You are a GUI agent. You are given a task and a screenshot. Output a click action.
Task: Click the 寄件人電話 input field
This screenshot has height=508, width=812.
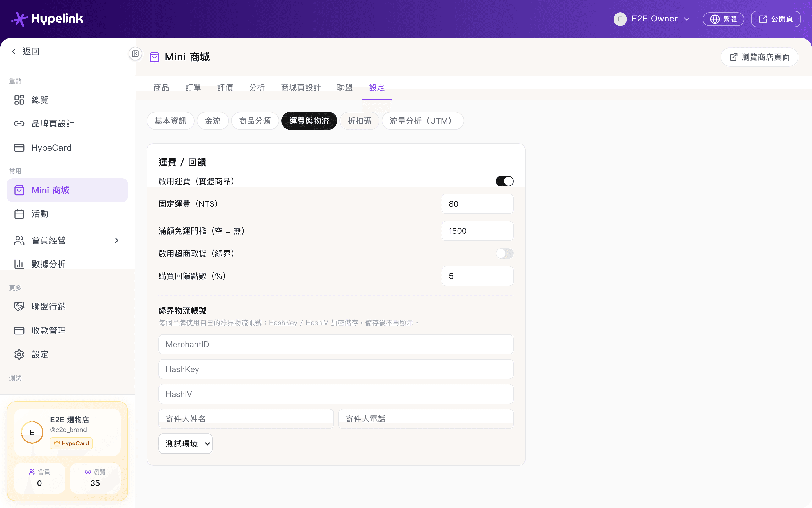click(426, 419)
